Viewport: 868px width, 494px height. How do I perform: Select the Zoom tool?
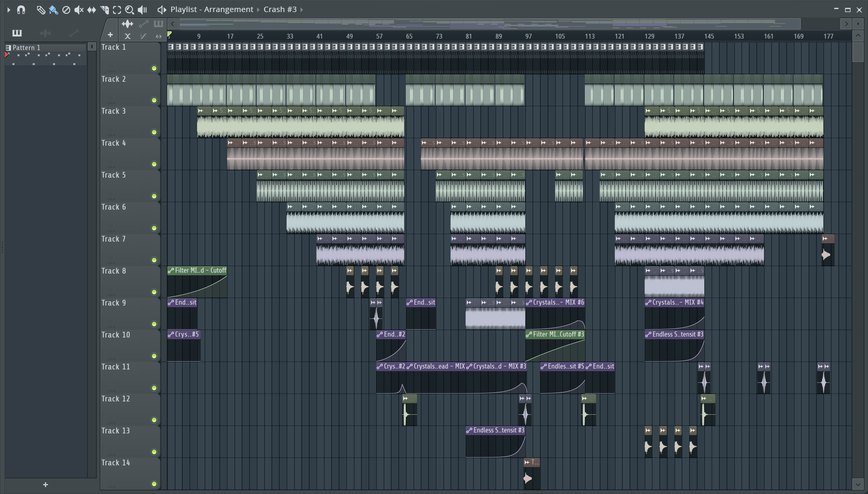click(x=129, y=10)
